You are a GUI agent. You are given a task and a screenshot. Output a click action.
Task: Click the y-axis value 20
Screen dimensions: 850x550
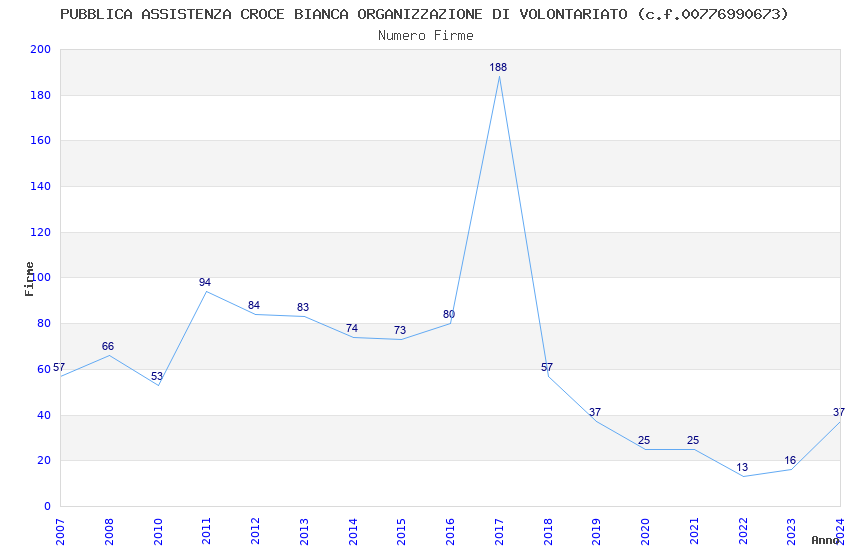coord(44,461)
